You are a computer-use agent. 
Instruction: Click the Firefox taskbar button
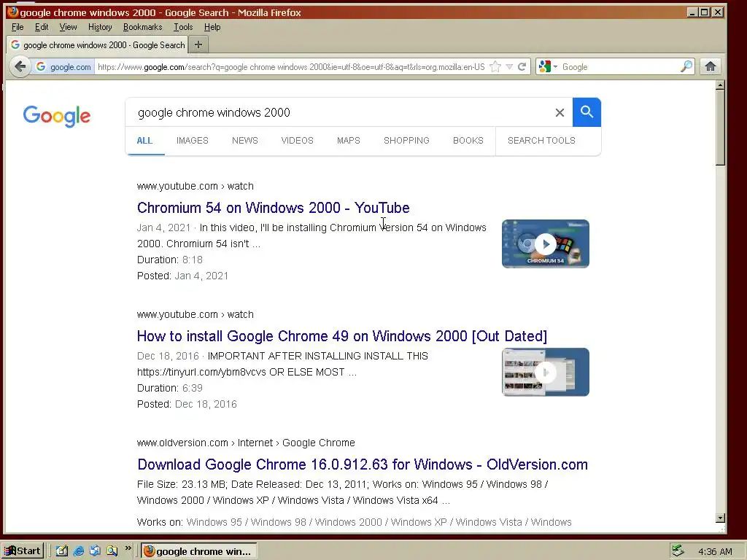tap(199, 551)
